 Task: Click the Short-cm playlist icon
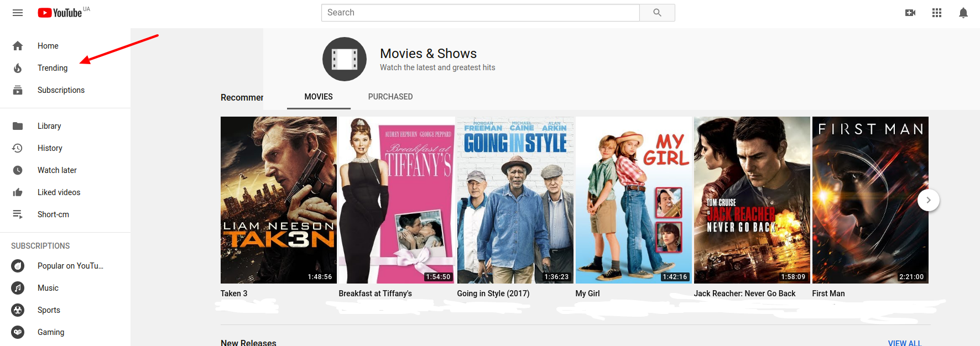pos(18,214)
